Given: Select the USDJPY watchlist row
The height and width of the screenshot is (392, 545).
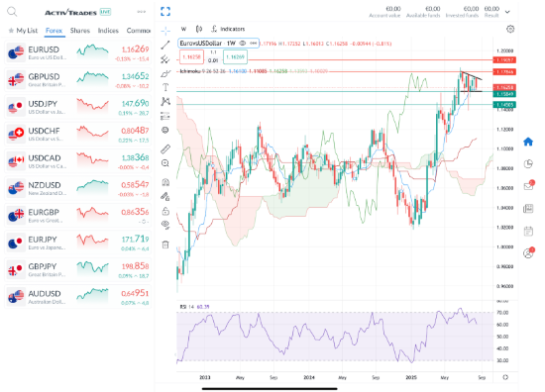Looking at the screenshot, I should pos(78,107).
